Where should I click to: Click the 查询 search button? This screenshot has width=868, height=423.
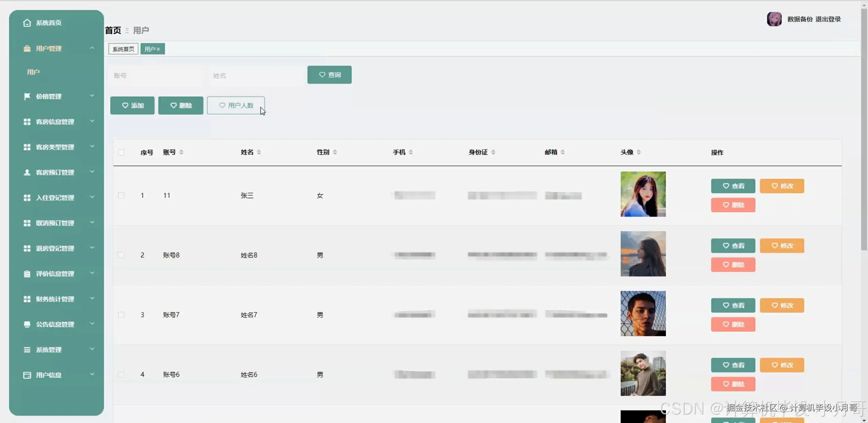tap(330, 75)
